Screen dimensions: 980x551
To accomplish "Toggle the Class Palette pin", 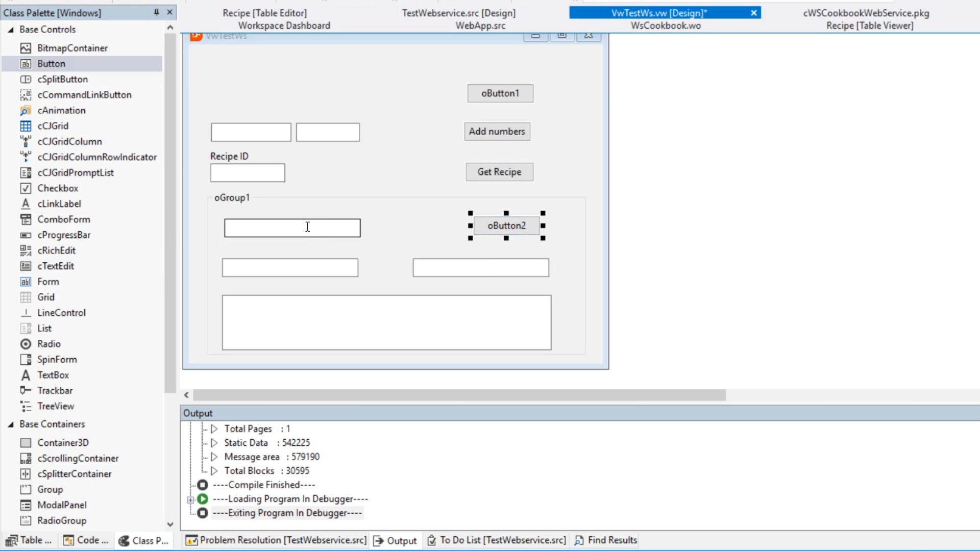I will pyautogui.click(x=156, y=12).
